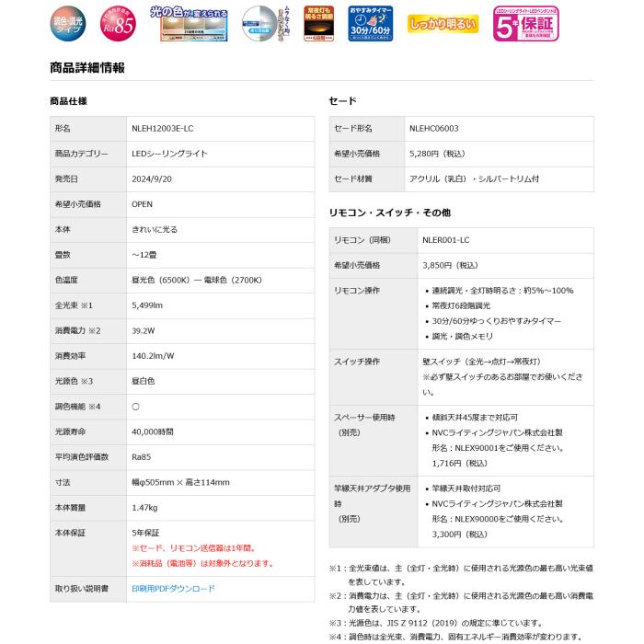Click the 30分/60分ゆっくりおやすみタイマー bullet

point(497,321)
